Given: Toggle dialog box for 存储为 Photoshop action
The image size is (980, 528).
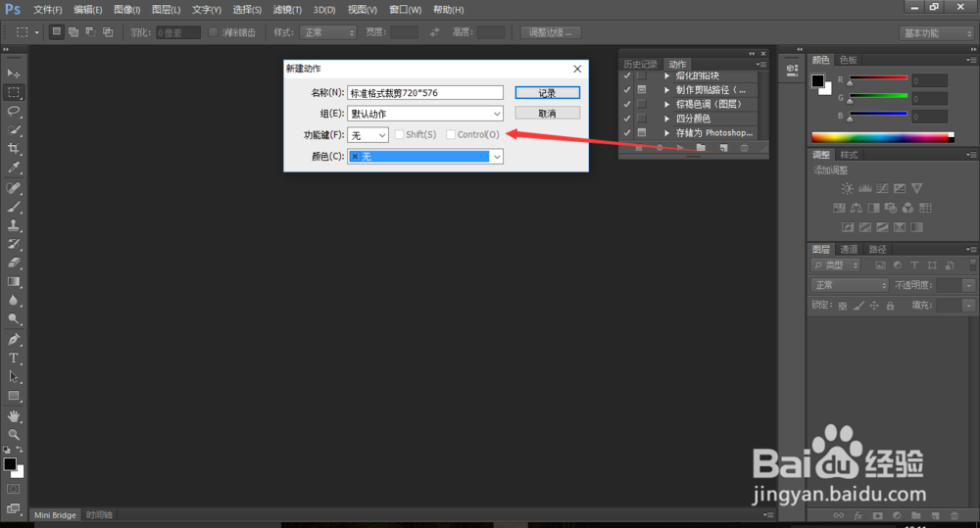Looking at the screenshot, I should click(x=641, y=132).
